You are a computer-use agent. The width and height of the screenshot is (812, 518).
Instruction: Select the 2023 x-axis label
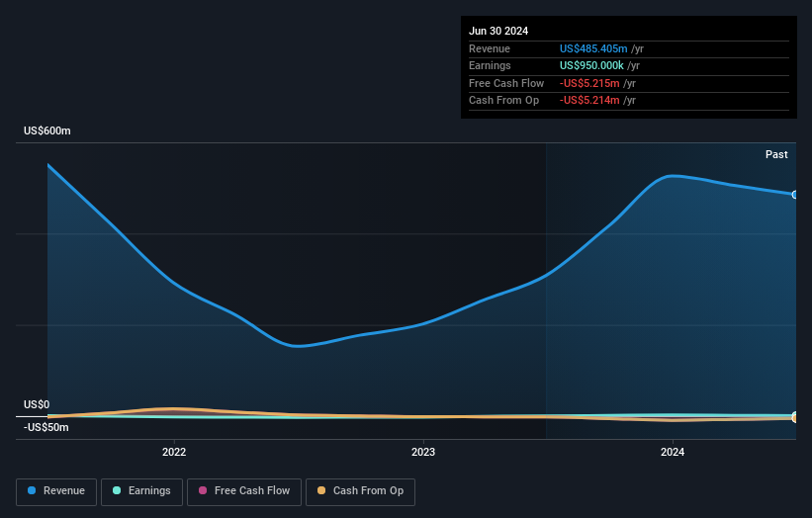[x=423, y=452]
